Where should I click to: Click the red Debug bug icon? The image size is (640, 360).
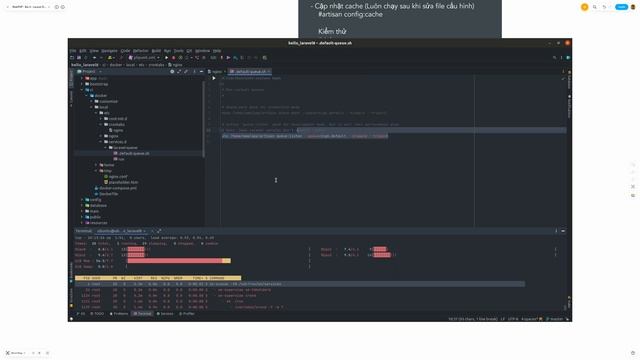173,58
